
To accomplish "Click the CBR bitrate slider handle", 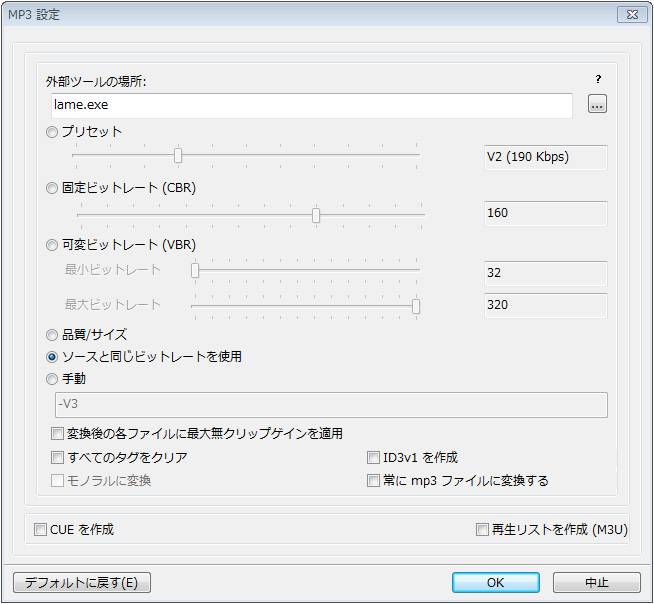I will 316,216.
